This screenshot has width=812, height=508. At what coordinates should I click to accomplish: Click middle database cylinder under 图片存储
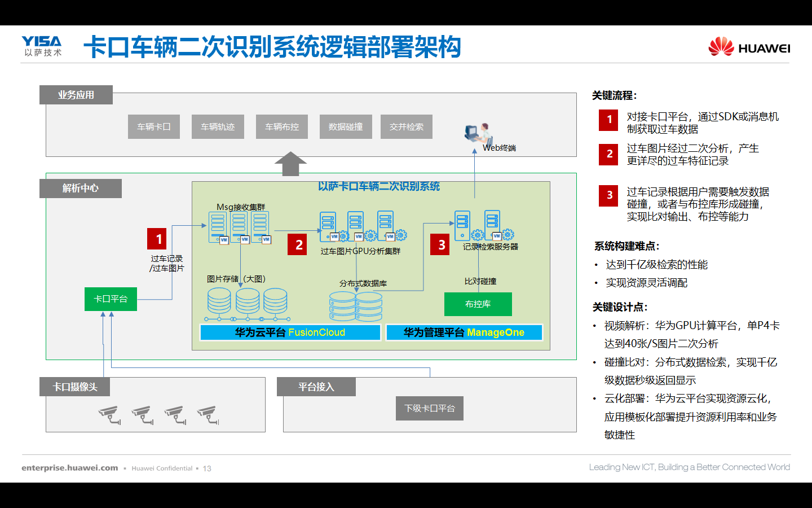coord(248,301)
